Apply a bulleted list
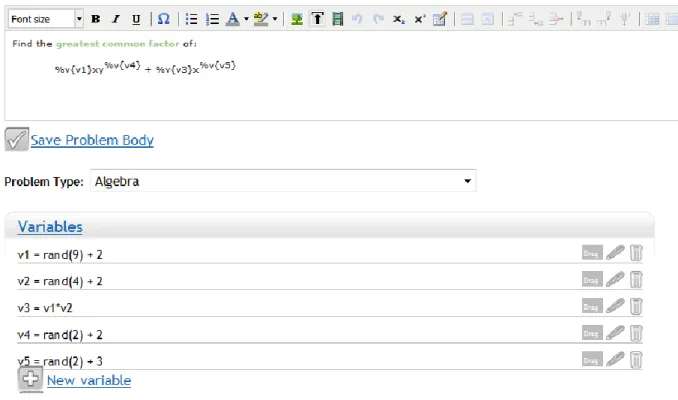678x400 pixels. tap(191, 19)
